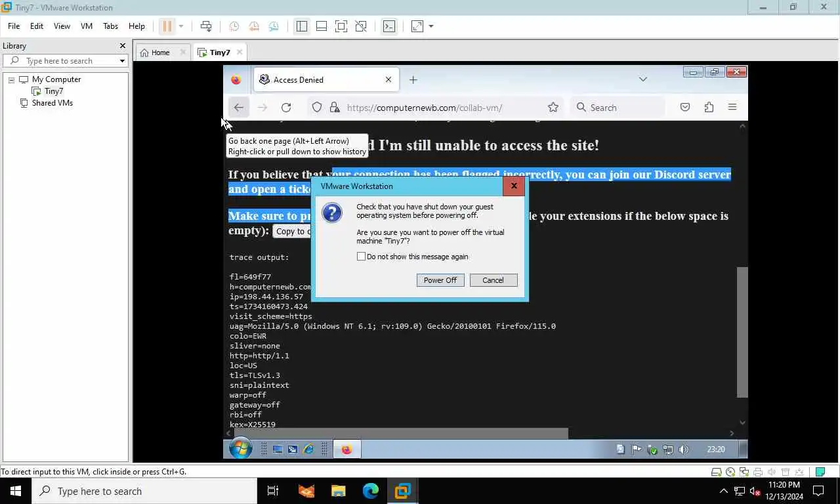Collapse the My Computer tree node

click(11, 80)
